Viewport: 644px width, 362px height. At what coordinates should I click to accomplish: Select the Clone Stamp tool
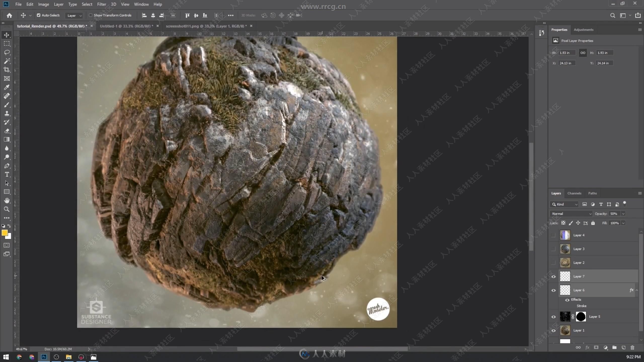(7, 114)
